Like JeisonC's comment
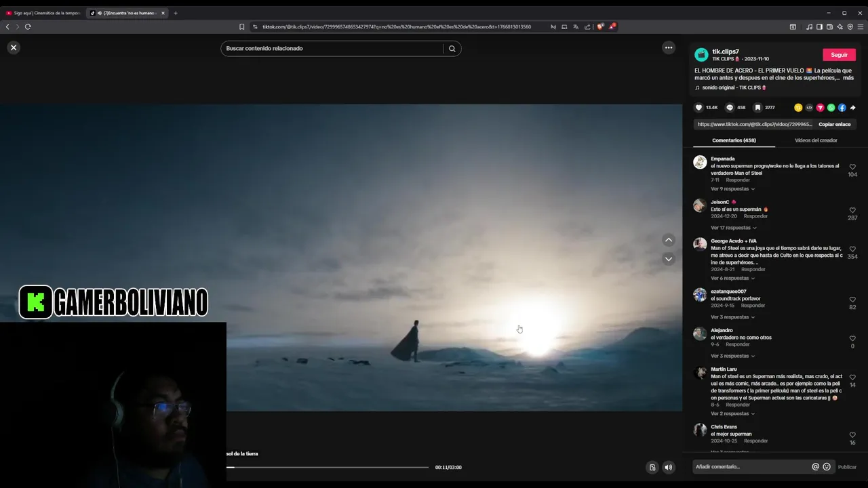The image size is (868, 488). coord(852,210)
